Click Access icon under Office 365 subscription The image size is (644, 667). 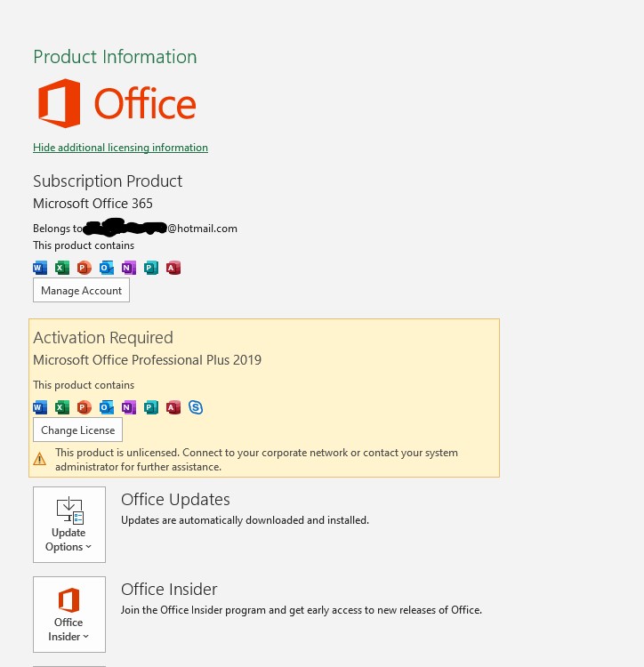click(173, 268)
